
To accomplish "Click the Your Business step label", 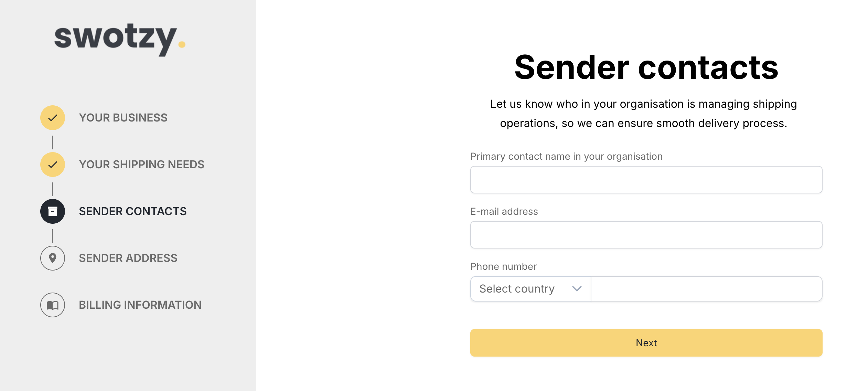I will tap(123, 117).
